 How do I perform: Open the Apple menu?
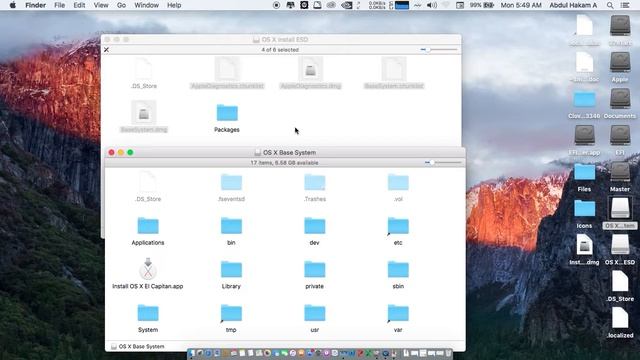point(12,5)
